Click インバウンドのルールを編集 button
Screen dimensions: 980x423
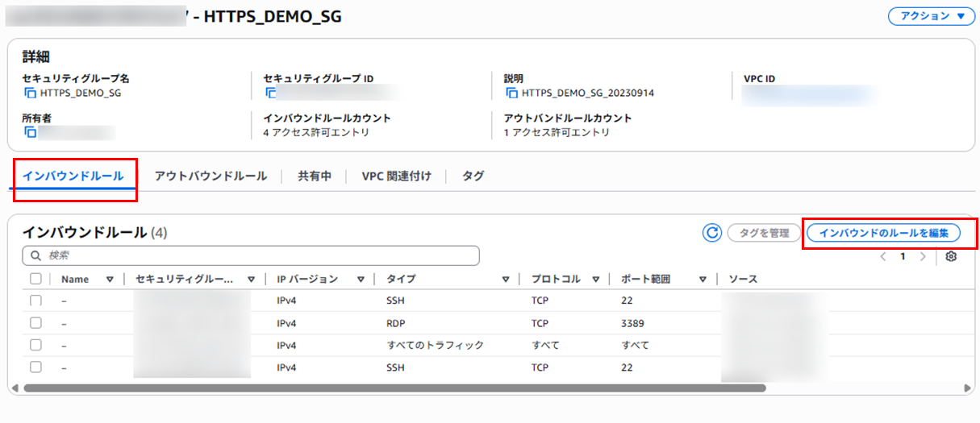(883, 233)
